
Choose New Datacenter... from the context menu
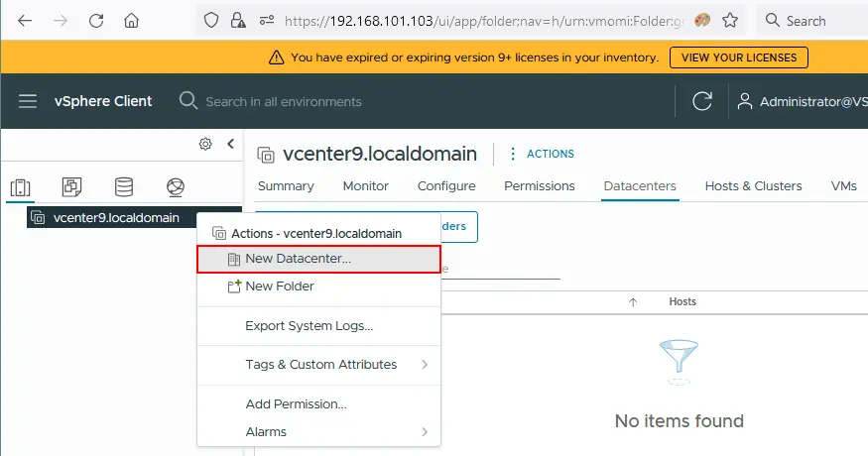click(318, 259)
